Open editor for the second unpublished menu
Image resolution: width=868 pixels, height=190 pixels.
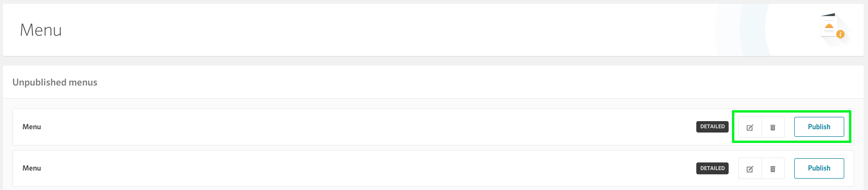pos(750,169)
